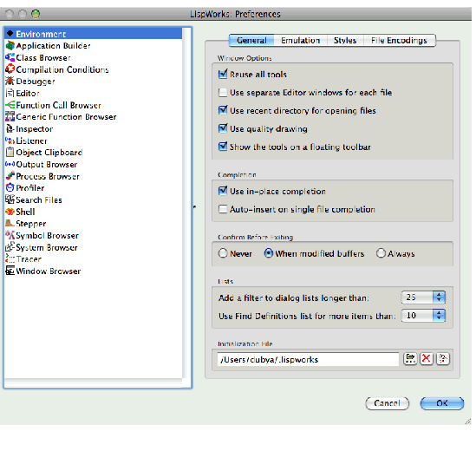Adjust Find Definitions stepper at 10
The width and height of the screenshot is (476, 451).
[x=439, y=315]
